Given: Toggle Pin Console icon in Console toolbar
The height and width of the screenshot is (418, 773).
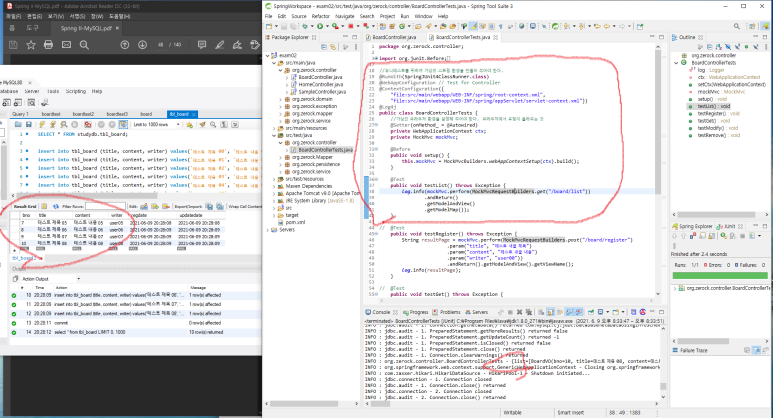Looking at the screenshot, I should tap(590, 312).
